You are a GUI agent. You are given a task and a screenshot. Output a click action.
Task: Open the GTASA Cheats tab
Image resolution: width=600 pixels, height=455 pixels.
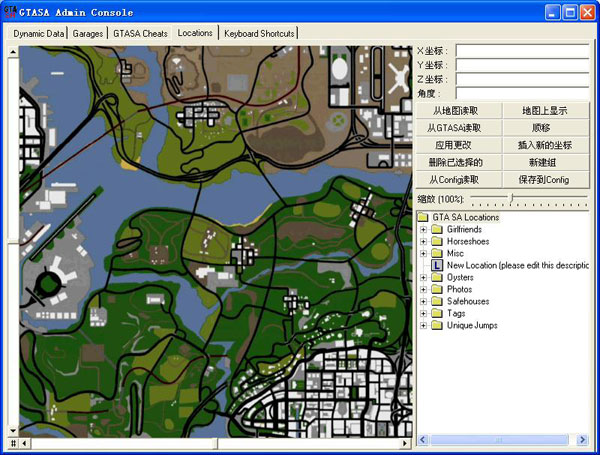(x=140, y=34)
